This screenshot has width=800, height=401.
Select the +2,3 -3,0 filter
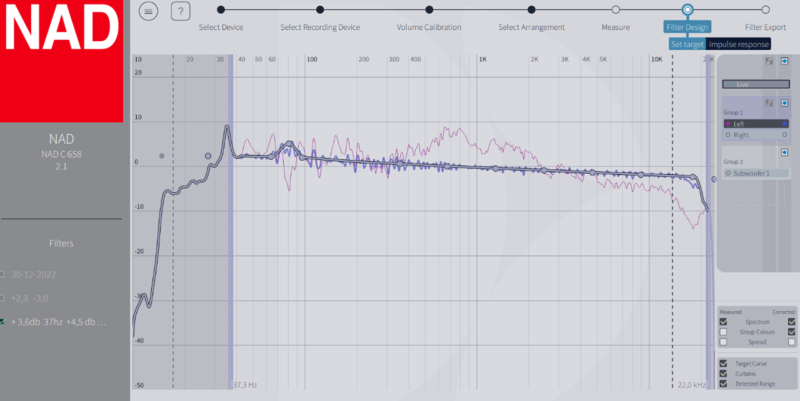30,298
